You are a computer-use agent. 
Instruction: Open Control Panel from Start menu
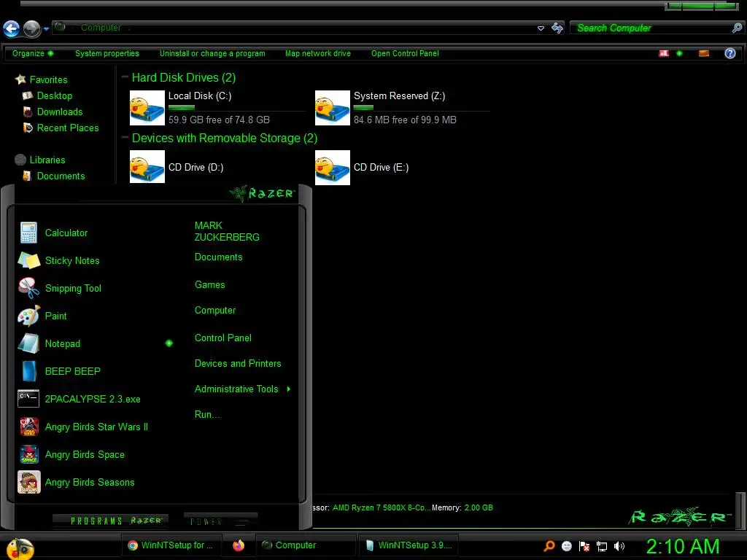(x=223, y=338)
